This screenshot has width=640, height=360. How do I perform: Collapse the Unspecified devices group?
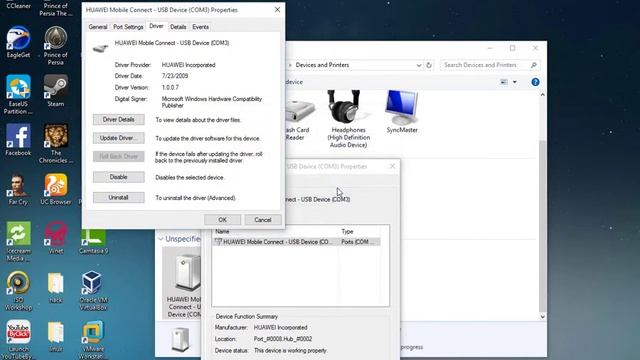point(161,239)
